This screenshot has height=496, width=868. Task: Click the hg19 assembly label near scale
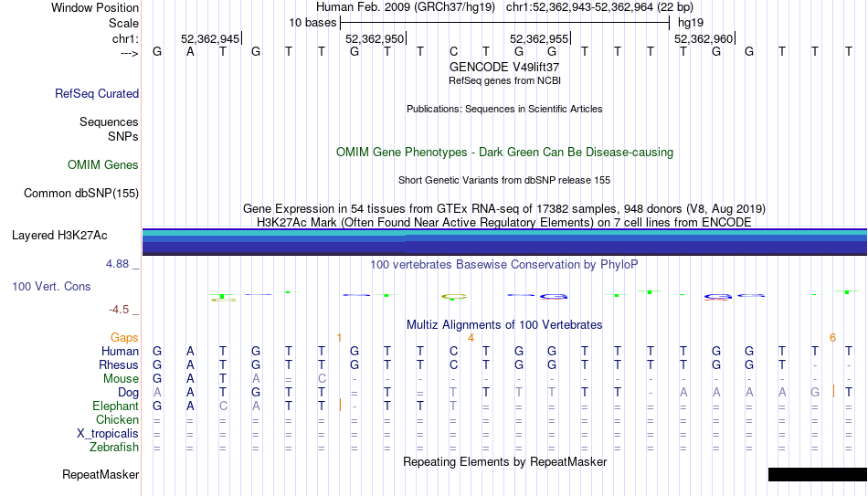coord(691,23)
